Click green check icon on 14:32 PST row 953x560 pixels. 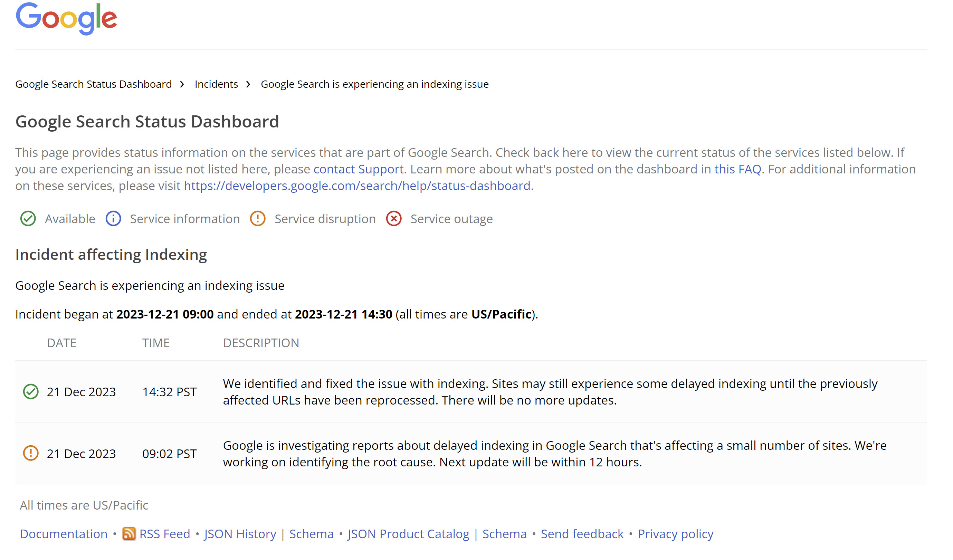point(31,392)
